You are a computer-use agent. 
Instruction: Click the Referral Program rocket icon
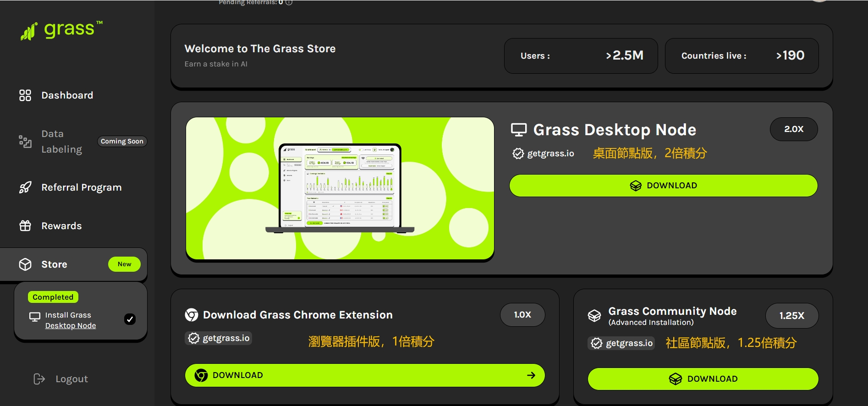(x=25, y=187)
